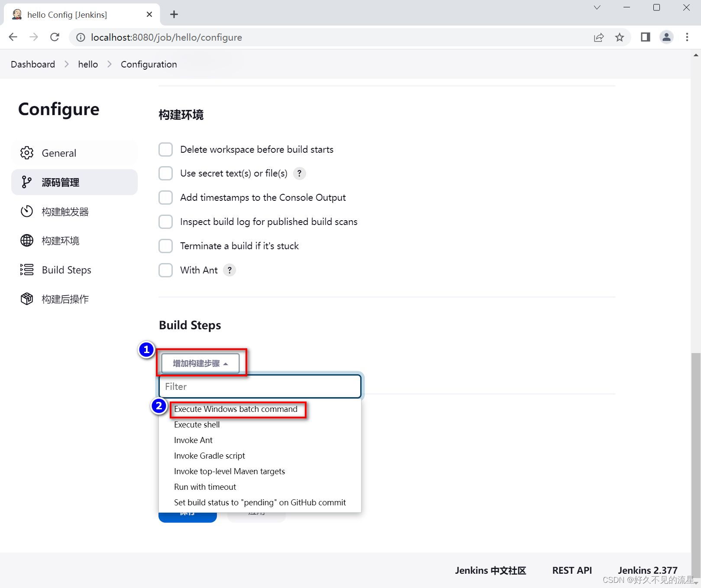Image resolution: width=701 pixels, height=588 pixels.
Task: Open help for Use secret text(s) or file(s)
Action: (299, 174)
